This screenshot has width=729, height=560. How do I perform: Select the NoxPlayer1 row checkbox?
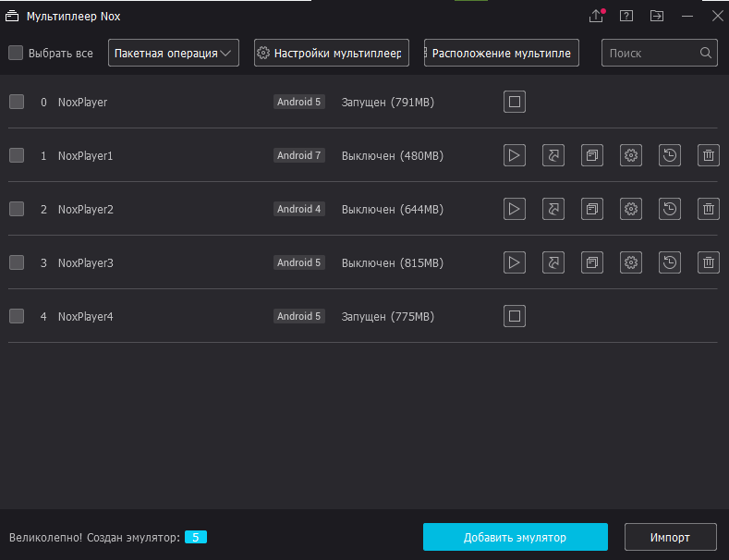(17, 155)
